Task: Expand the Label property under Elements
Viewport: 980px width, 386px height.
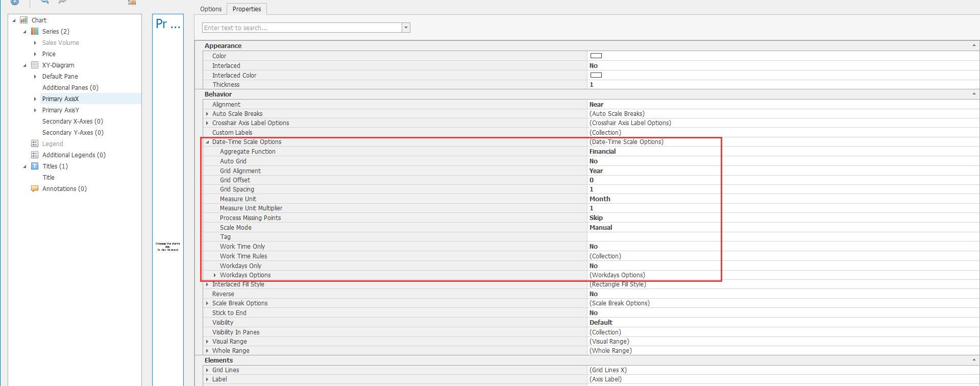Action: (207, 379)
